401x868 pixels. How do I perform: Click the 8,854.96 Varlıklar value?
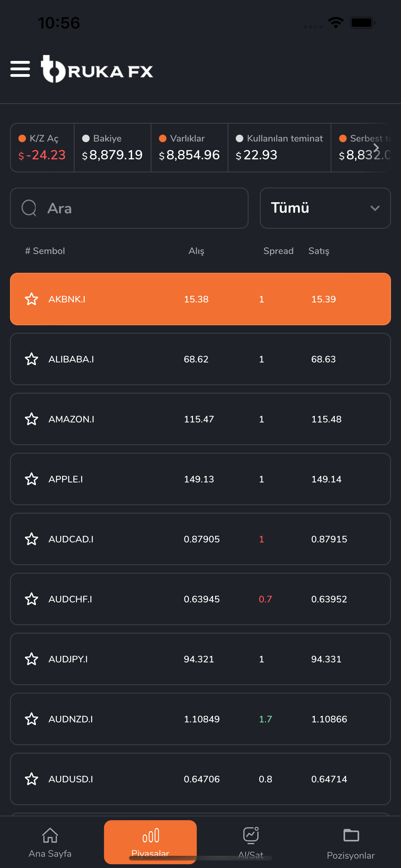pyautogui.click(x=189, y=155)
